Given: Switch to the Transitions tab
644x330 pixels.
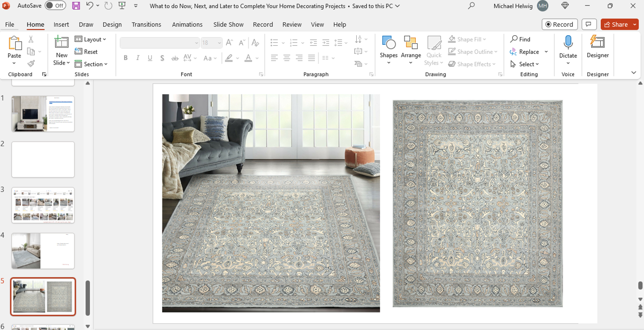Looking at the screenshot, I should coord(146,24).
